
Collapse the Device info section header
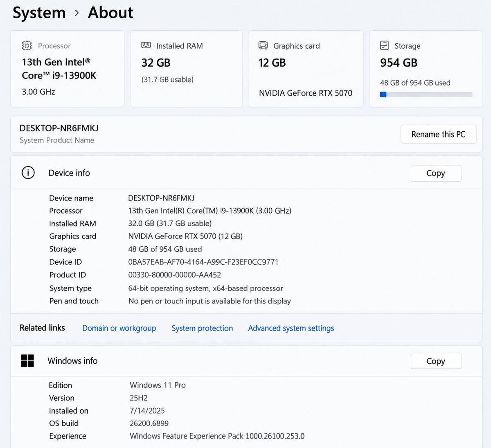tap(246, 173)
